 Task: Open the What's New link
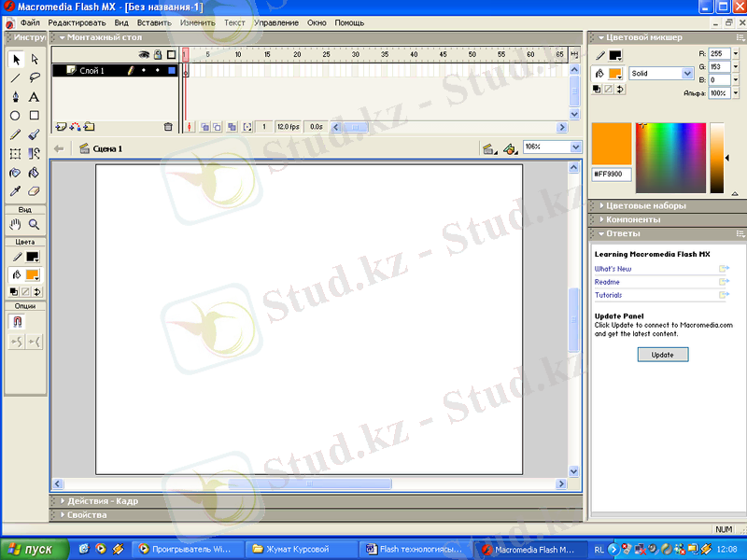coord(613,269)
